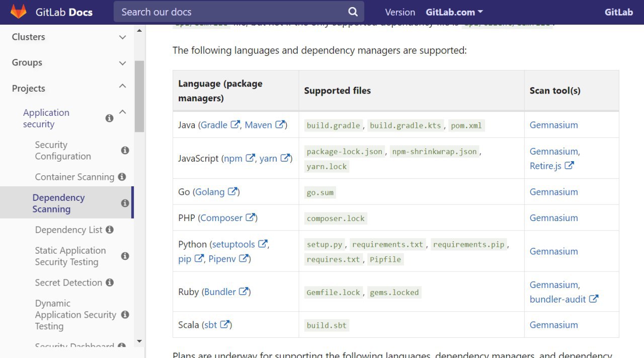
Task: Click the build.gradle.kts code text
Action: [406, 125]
